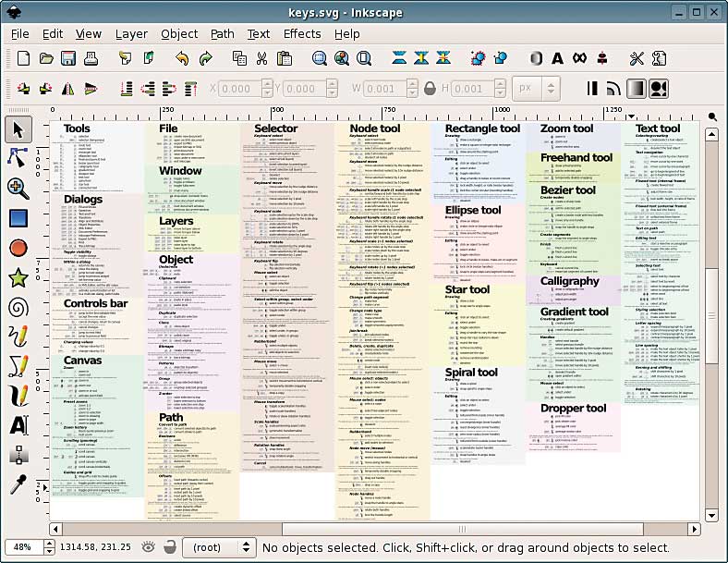This screenshot has width=728, height=563.
Task: Open the Edit menu
Action: (x=53, y=34)
